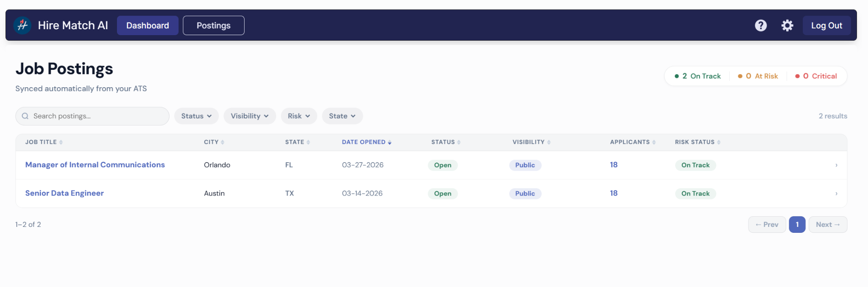Open Manager of Internal Communications posting
This screenshot has height=287, width=868.
[x=95, y=165]
